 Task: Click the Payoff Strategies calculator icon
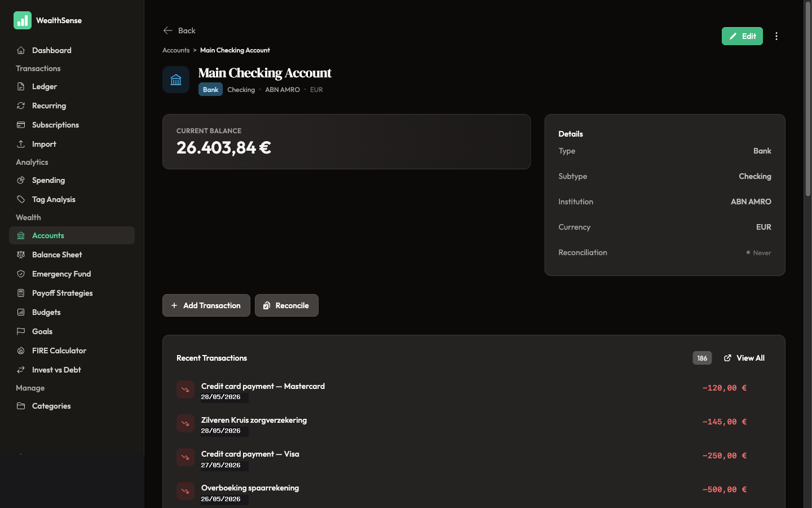[21, 293]
